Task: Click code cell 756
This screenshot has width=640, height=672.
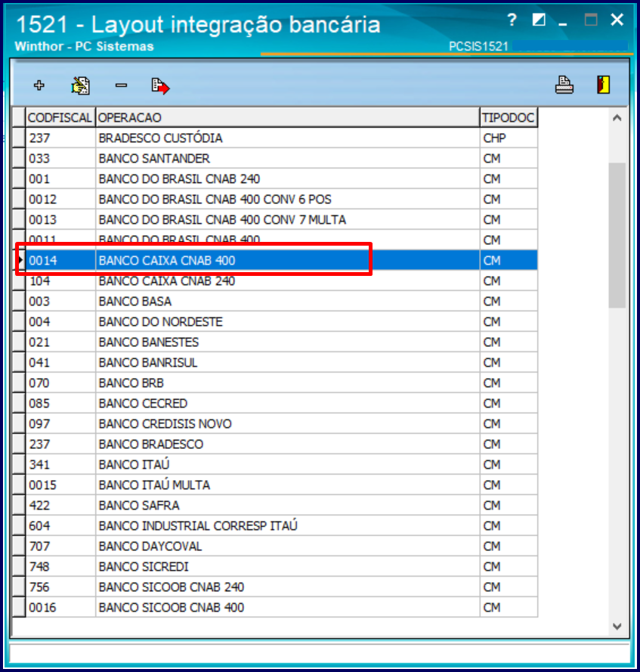Action: (61, 587)
